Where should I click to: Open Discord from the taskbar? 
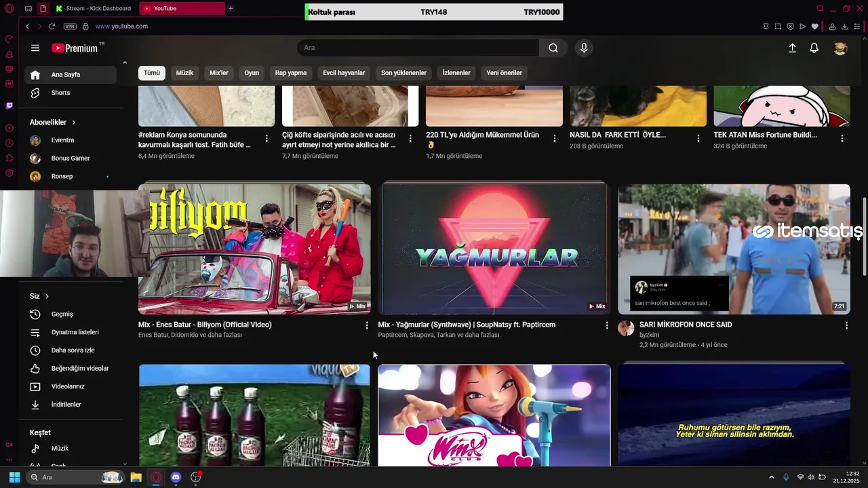[x=176, y=477]
